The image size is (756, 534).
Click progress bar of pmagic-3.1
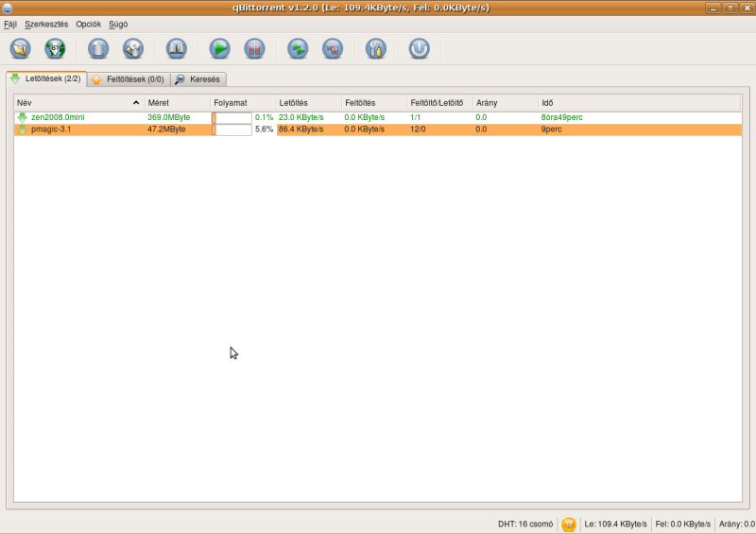[x=232, y=129]
